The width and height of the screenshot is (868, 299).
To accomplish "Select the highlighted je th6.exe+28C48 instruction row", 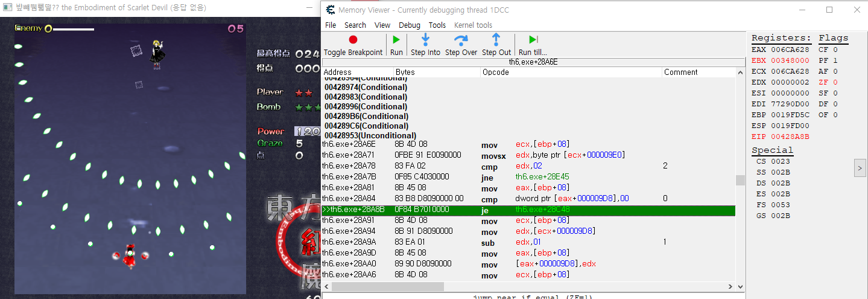I will (x=528, y=210).
